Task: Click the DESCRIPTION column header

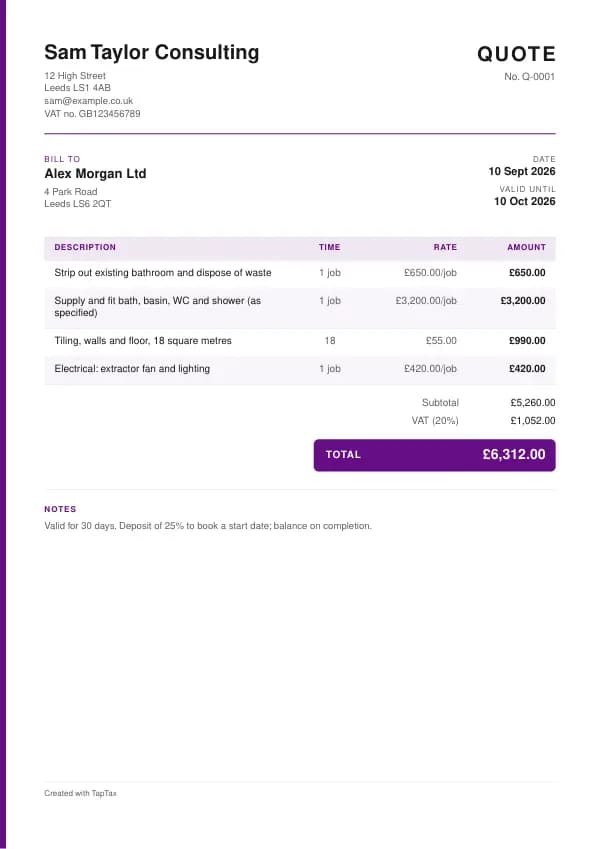Action: (x=85, y=247)
